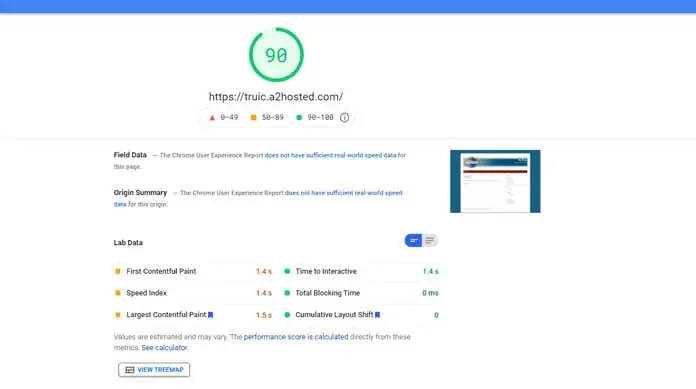Open Field Data insufficient speed data link
The image size is (696, 389).
tap(330, 155)
